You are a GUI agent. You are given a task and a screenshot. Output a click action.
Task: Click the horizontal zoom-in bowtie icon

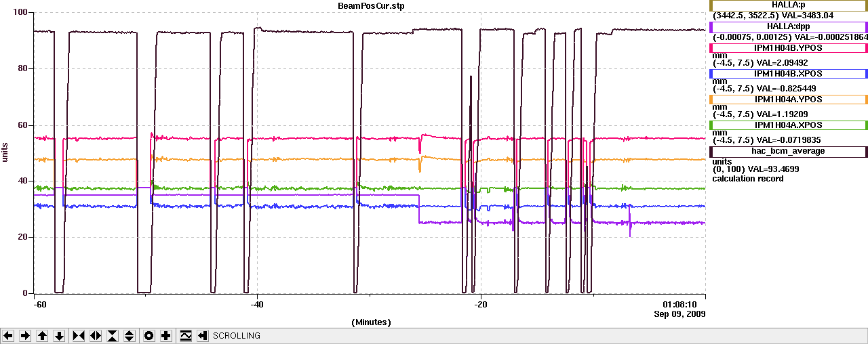click(79, 336)
